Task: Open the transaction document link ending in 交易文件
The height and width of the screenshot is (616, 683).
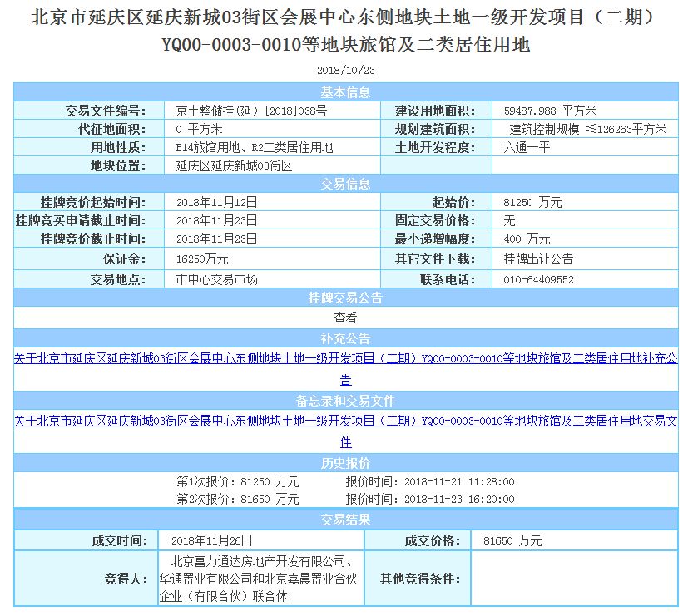Action: [x=345, y=421]
